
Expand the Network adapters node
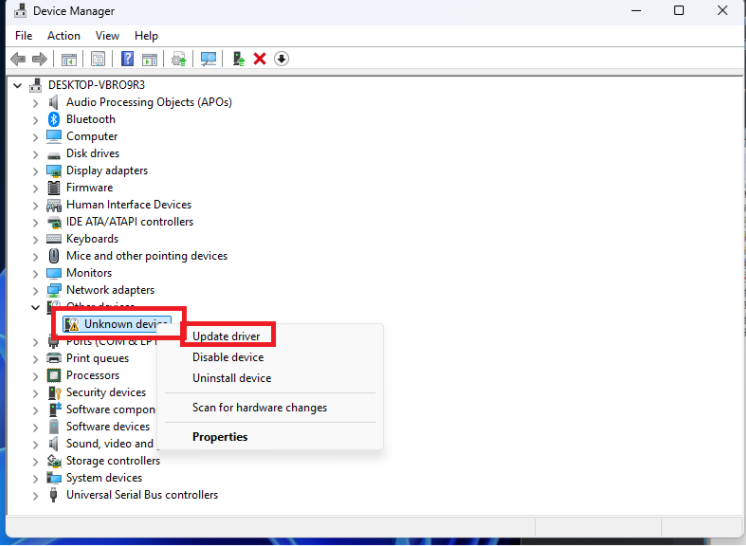37,290
